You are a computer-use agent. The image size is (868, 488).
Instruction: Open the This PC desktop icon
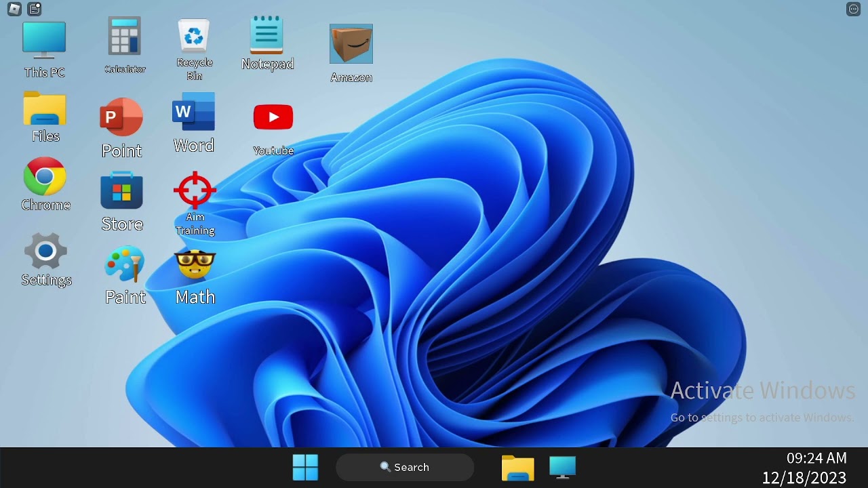[44, 41]
